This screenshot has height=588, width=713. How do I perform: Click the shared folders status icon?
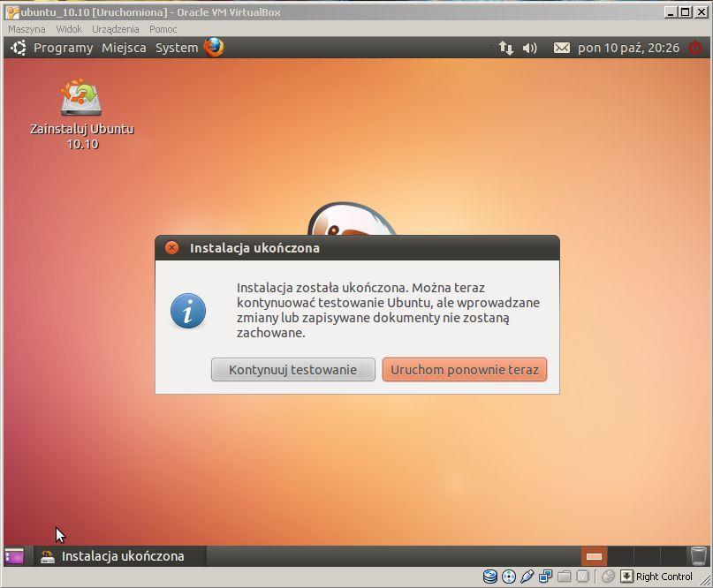click(564, 577)
